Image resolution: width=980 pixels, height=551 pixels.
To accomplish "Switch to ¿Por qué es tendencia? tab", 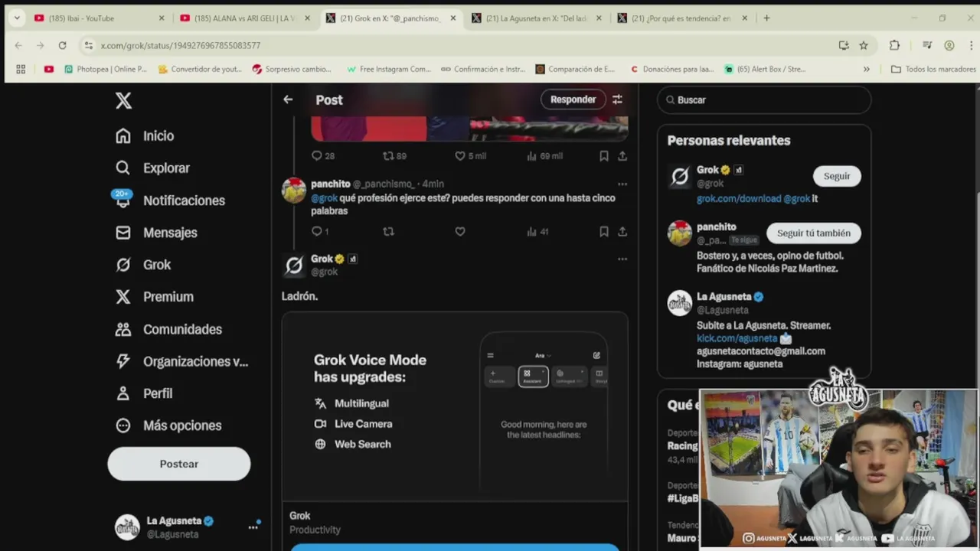I will 681,18.
